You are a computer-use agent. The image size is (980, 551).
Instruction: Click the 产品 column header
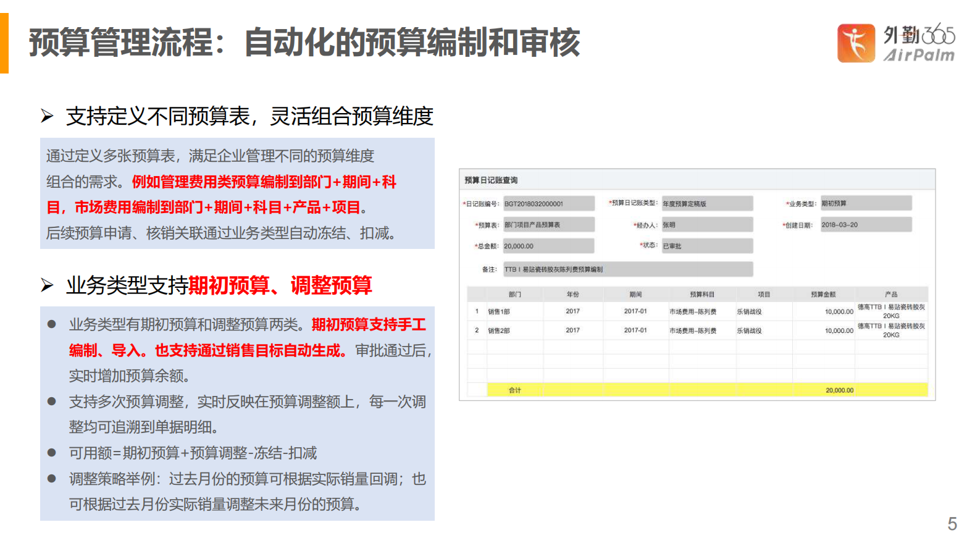(891, 294)
